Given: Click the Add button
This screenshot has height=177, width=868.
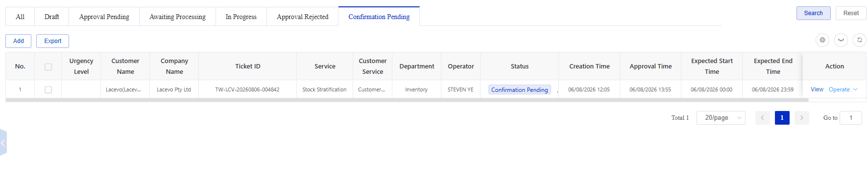Looking at the screenshot, I should point(19,41).
